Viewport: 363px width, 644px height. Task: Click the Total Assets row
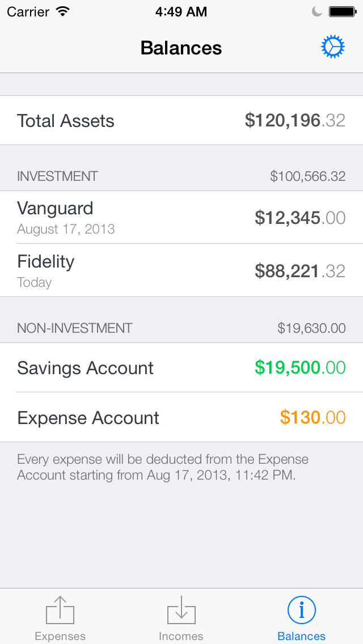181,120
